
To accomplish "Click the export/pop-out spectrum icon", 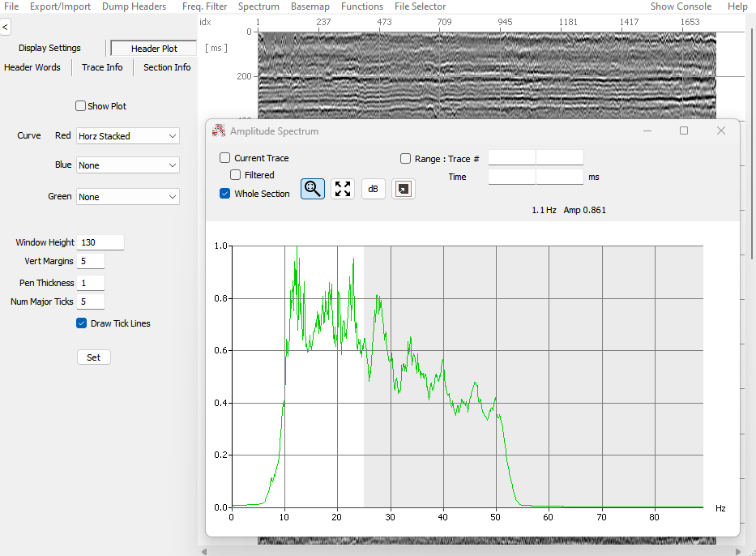I will coord(404,189).
